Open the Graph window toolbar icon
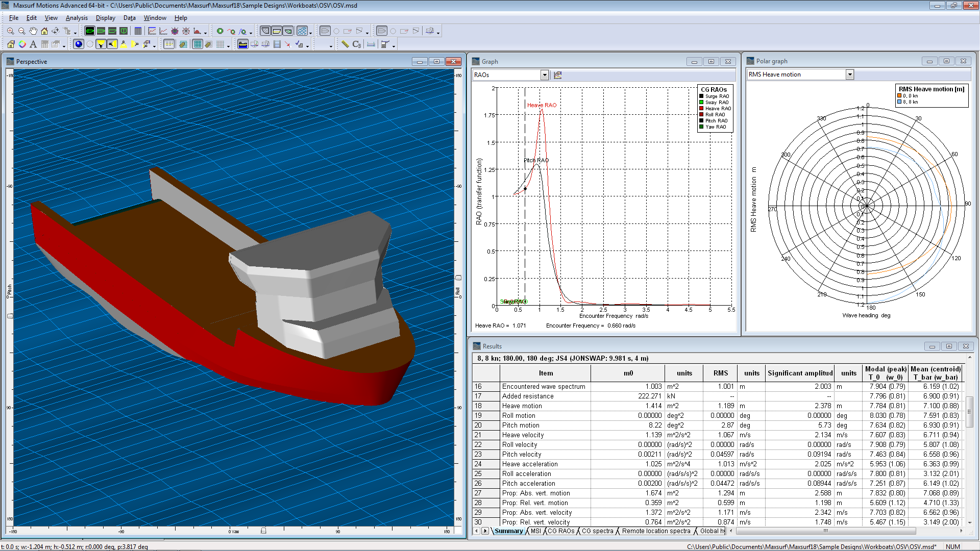980x551 pixels. coord(152,31)
